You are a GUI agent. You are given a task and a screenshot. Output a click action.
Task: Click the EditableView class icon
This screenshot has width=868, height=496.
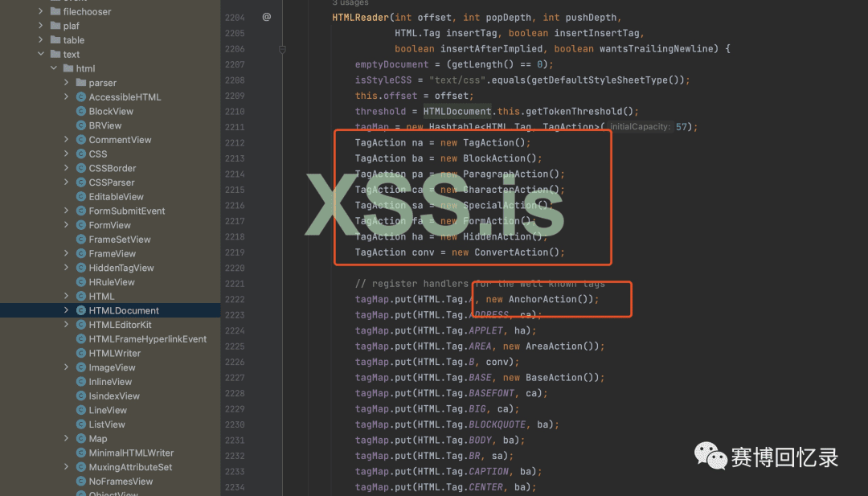point(81,196)
